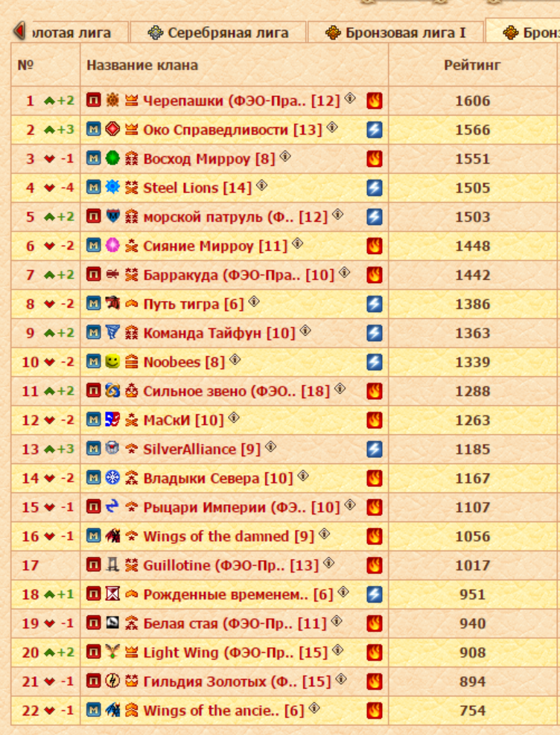This screenshot has height=735, width=560.
Task: Click the smiley emblem of Noobees clan
Action: click(x=112, y=362)
